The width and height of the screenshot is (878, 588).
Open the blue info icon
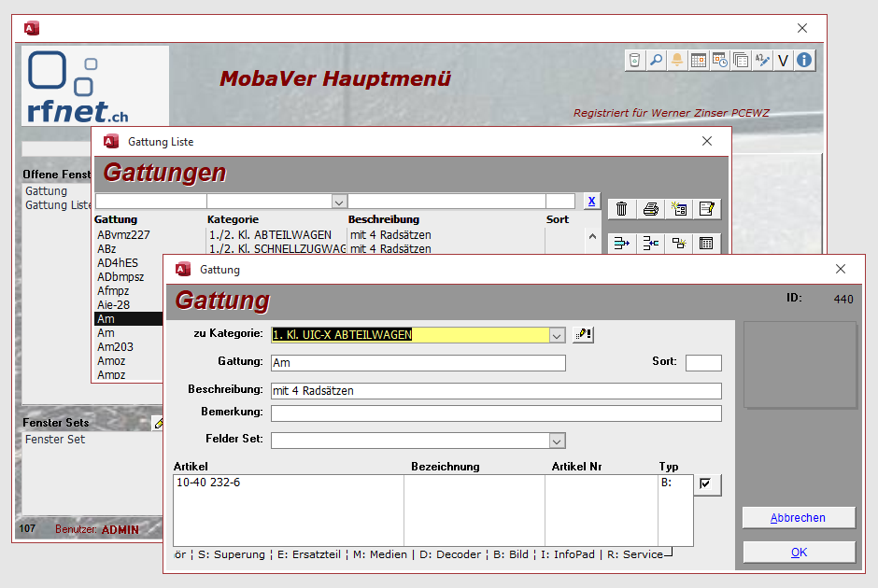[x=804, y=61]
